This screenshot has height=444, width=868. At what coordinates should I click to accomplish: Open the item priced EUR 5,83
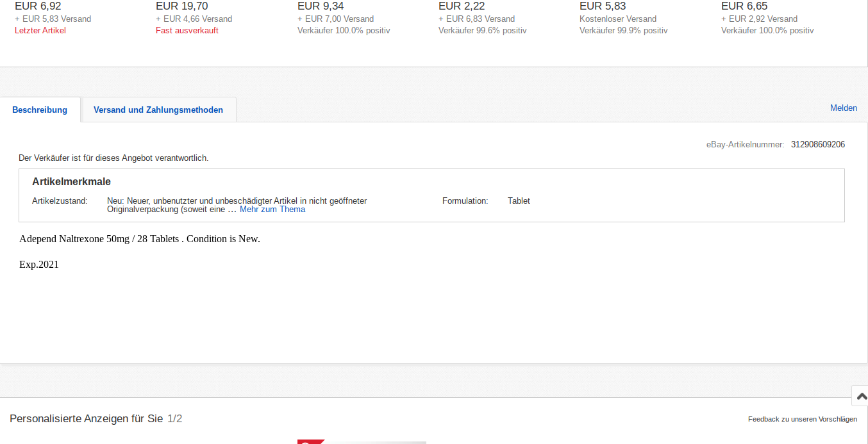click(603, 6)
